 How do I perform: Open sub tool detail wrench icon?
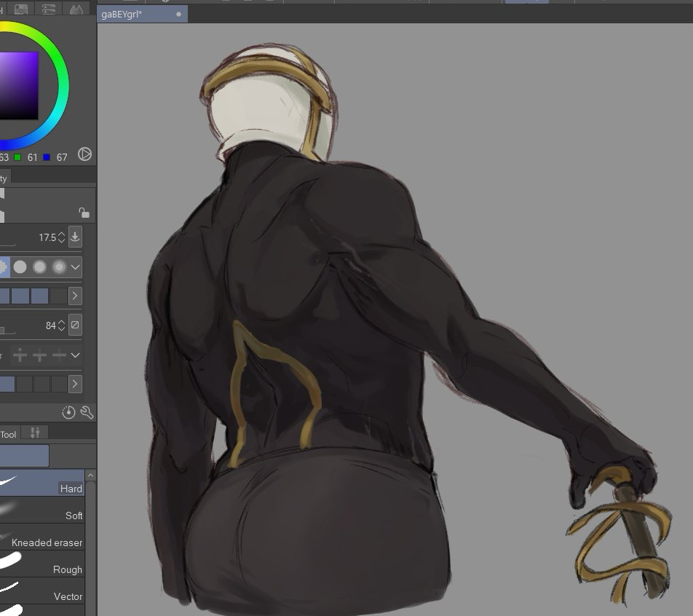pos(86,413)
